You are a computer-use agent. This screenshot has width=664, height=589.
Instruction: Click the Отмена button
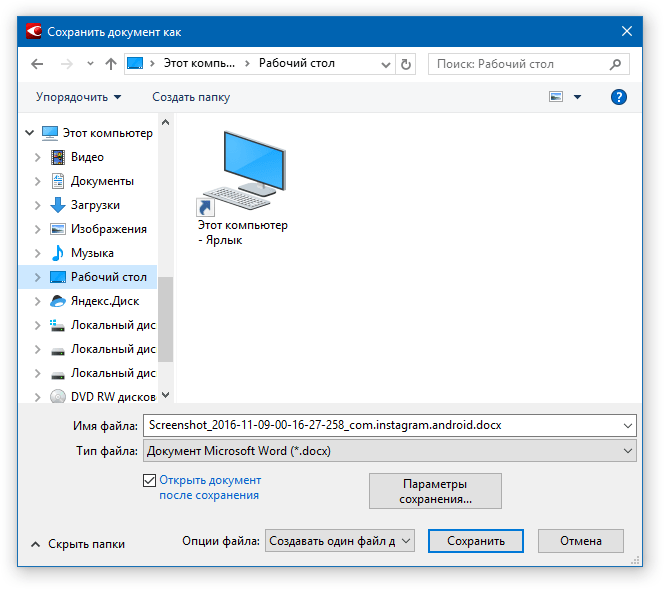pos(581,541)
